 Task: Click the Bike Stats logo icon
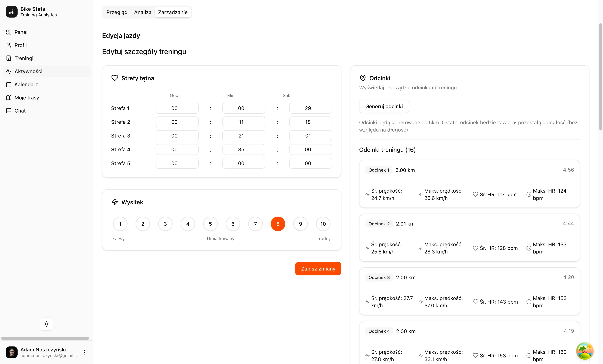click(x=11, y=12)
